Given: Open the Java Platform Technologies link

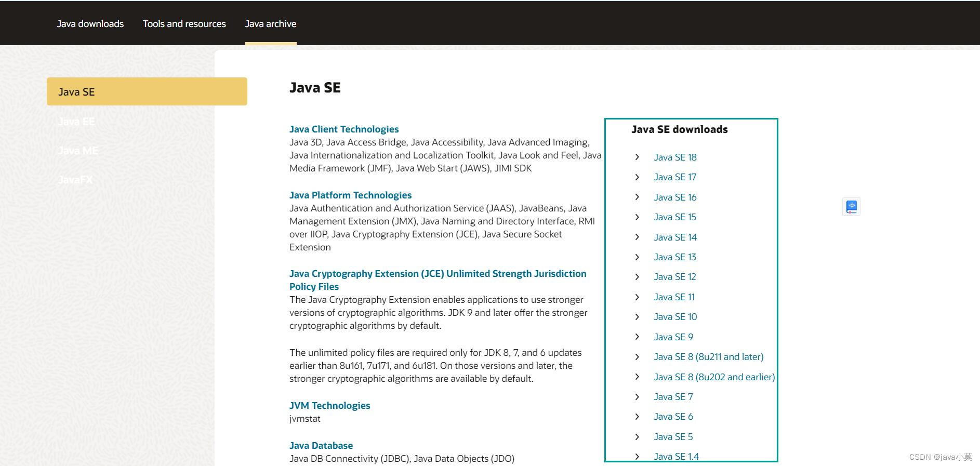Looking at the screenshot, I should pos(350,195).
